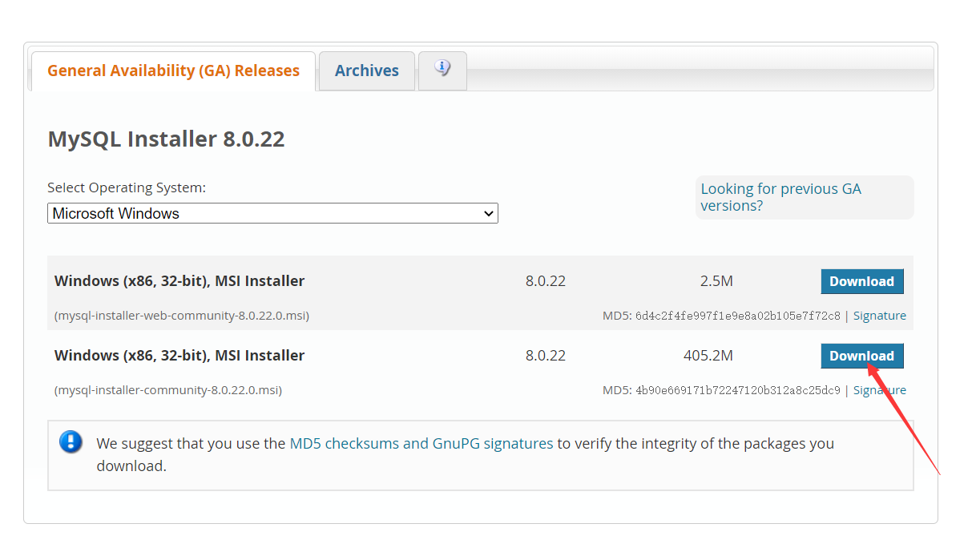Click the Select Operating System label
The height and width of the screenshot is (548, 980).
(x=127, y=187)
